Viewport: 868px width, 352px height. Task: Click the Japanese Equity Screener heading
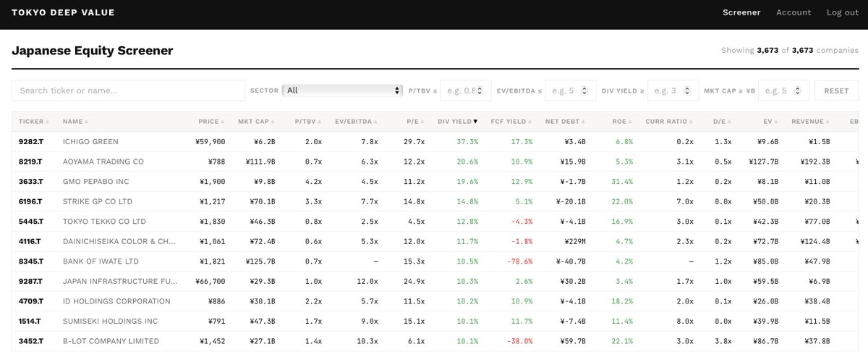tap(93, 51)
